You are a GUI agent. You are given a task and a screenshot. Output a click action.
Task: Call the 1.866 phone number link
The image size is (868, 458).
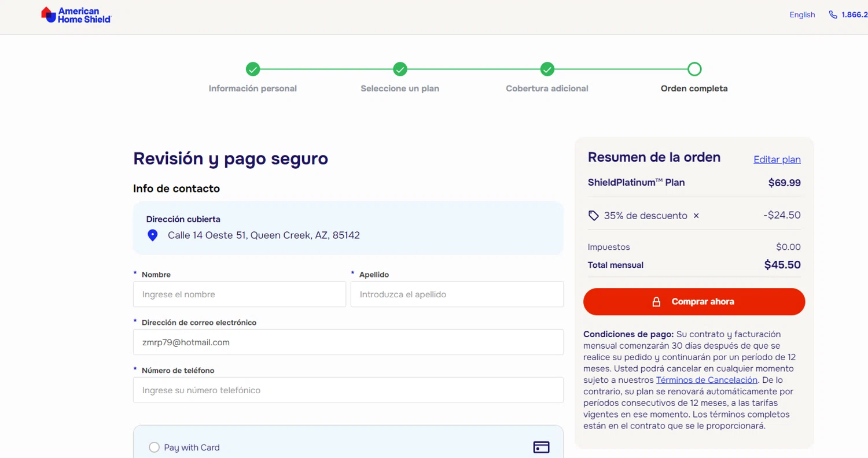point(854,15)
